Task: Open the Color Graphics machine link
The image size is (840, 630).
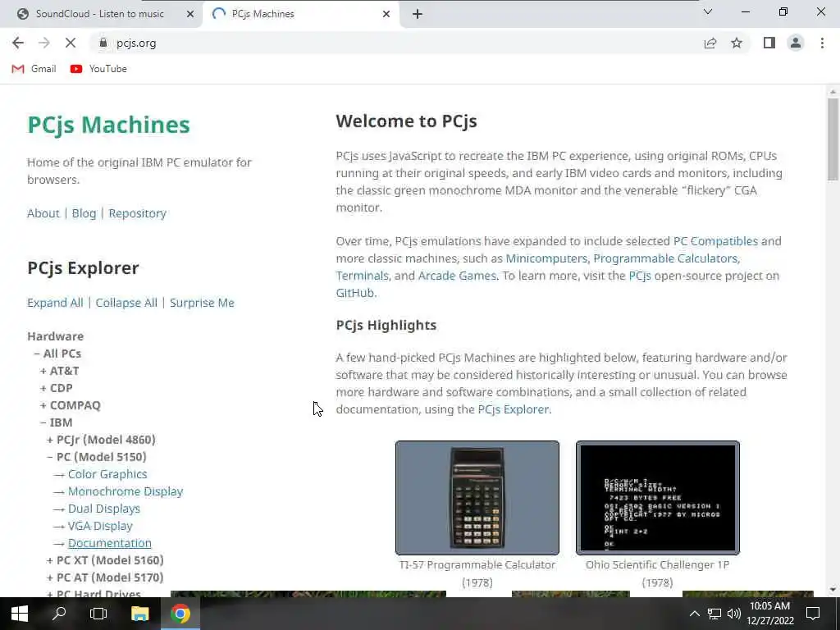Action: (x=107, y=474)
